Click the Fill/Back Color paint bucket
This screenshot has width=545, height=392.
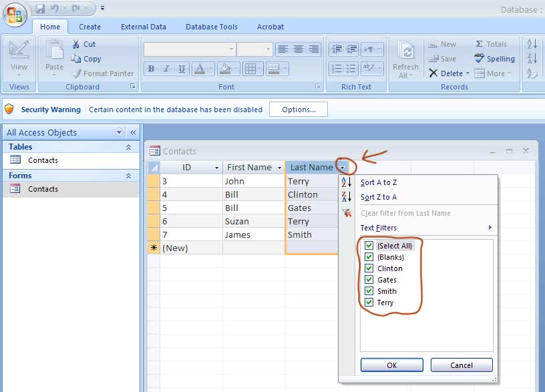pos(225,69)
